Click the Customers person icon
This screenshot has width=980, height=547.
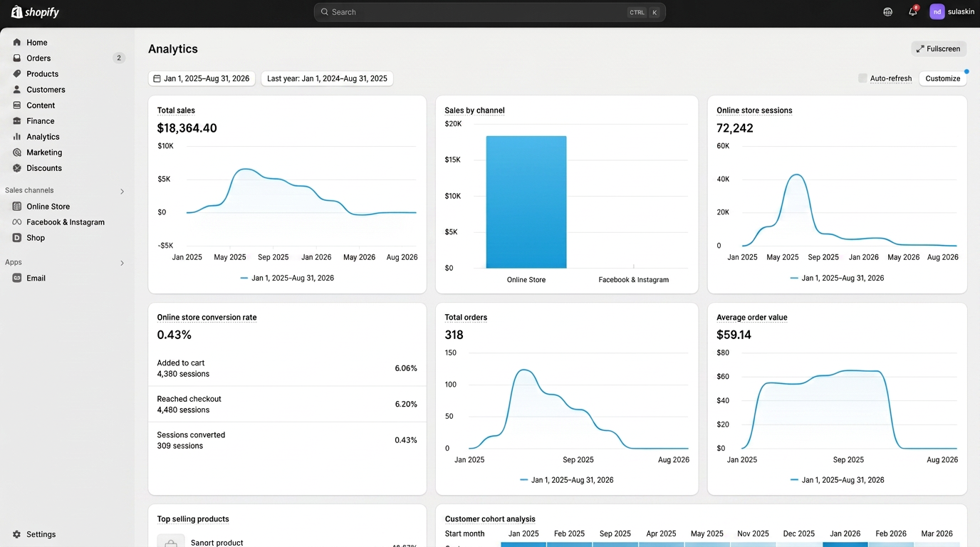click(x=17, y=90)
